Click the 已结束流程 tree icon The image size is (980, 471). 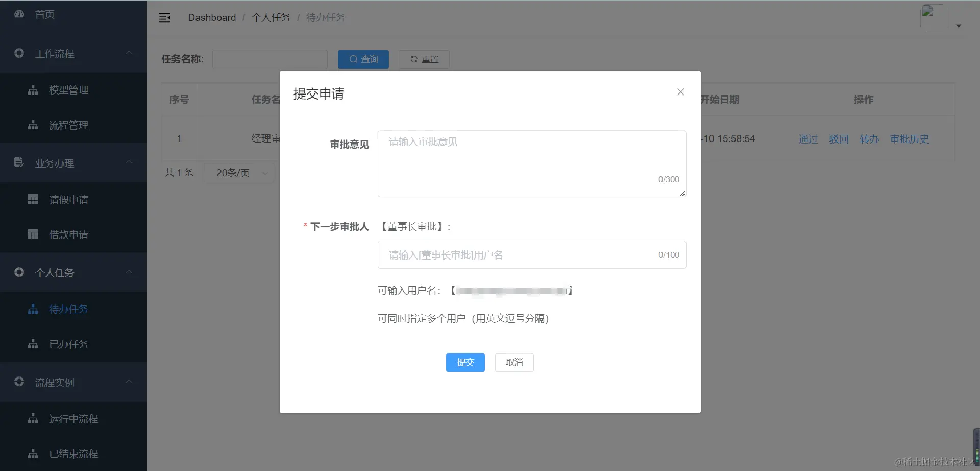click(x=33, y=454)
